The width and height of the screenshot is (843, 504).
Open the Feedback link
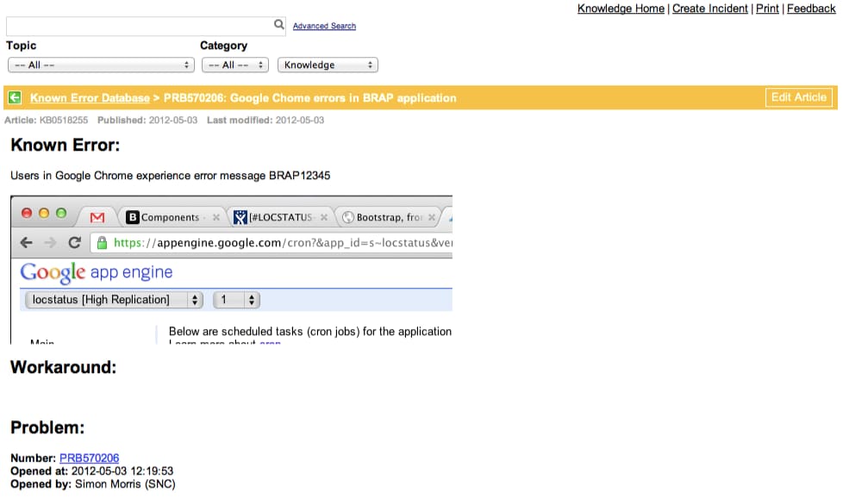click(x=811, y=9)
